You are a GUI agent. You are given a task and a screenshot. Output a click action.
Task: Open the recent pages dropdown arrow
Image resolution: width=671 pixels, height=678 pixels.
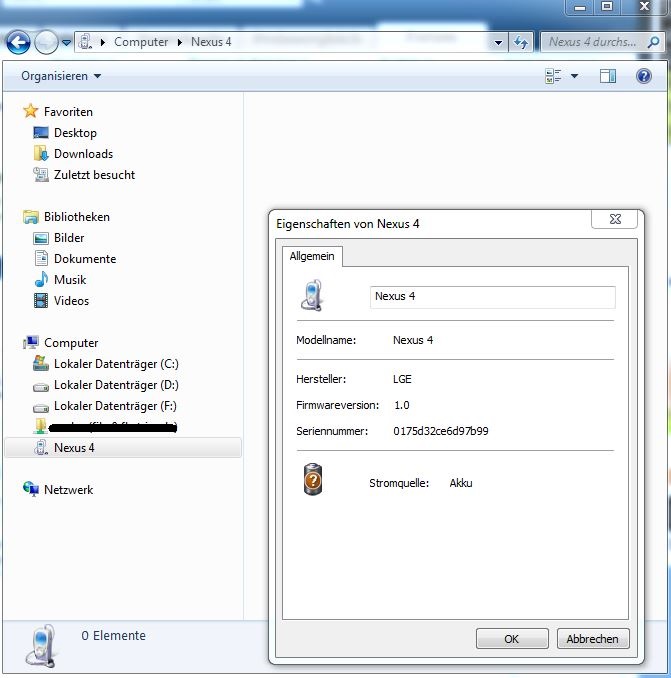click(66, 42)
